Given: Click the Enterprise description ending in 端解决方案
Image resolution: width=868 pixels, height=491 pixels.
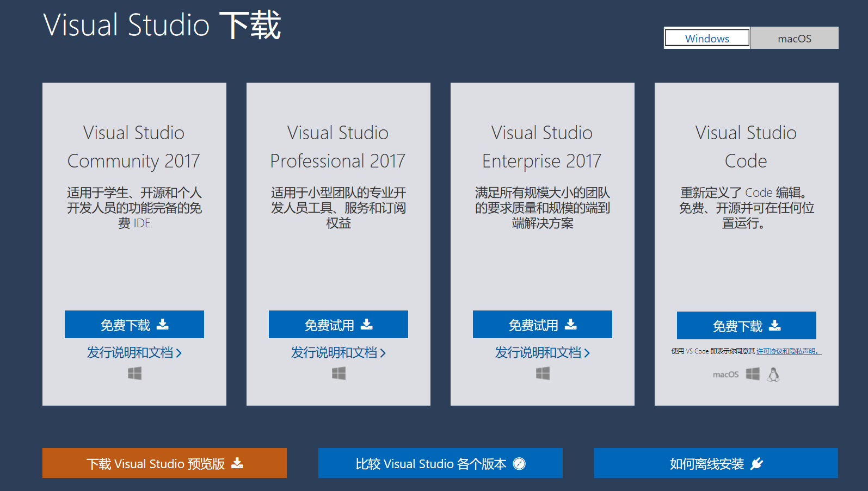Looking at the screenshot, I should click(543, 208).
